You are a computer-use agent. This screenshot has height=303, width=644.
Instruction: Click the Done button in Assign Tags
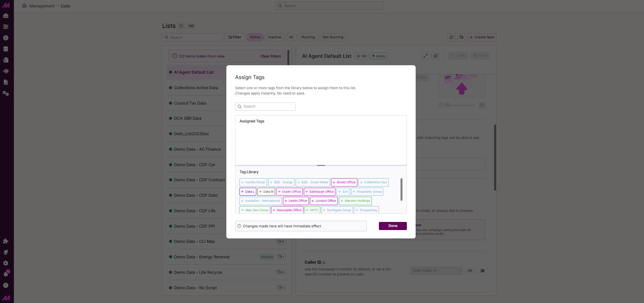[x=393, y=226]
